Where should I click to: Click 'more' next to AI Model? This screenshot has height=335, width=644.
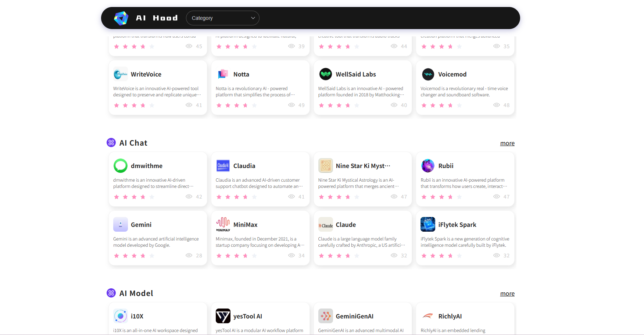pyautogui.click(x=507, y=293)
